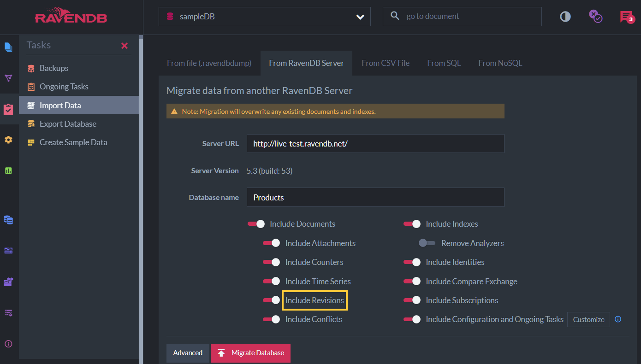Click the server version text 5.3 (build: 53)
Image resolution: width=641 pixels, height=364 pixels.
click(269, 170)
